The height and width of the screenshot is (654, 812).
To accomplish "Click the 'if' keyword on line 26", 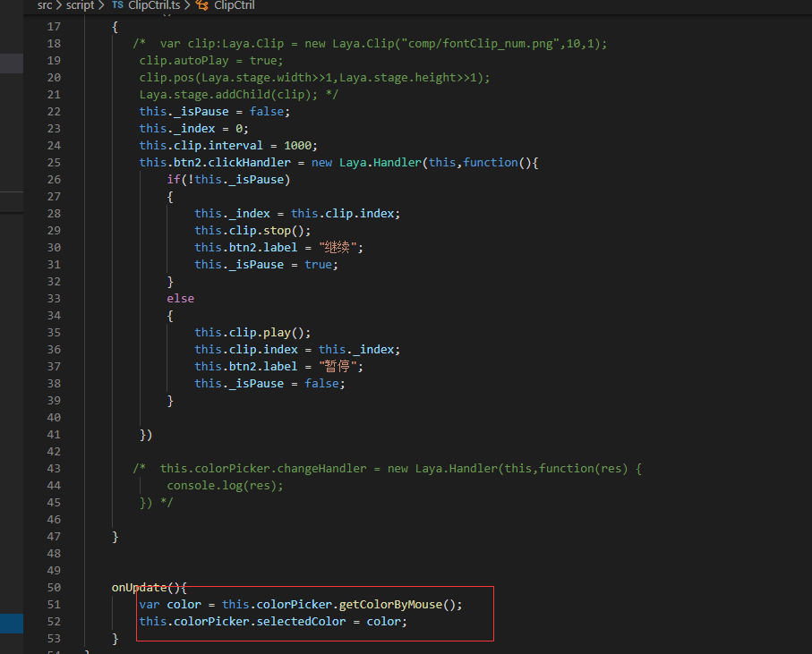I will click(174, 180).
